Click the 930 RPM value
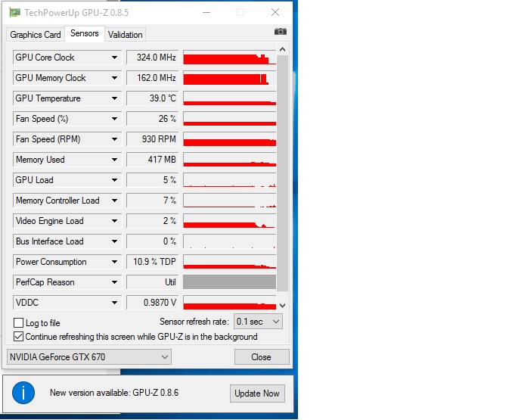The width and height of the screenshot is (512, 420). click(153, 139)
